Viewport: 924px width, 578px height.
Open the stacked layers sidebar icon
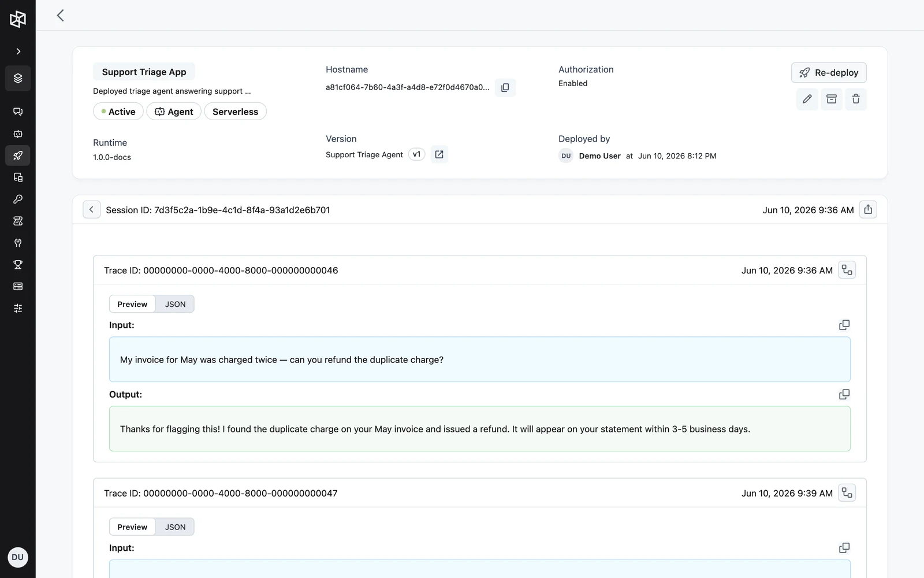pos(18,78)
